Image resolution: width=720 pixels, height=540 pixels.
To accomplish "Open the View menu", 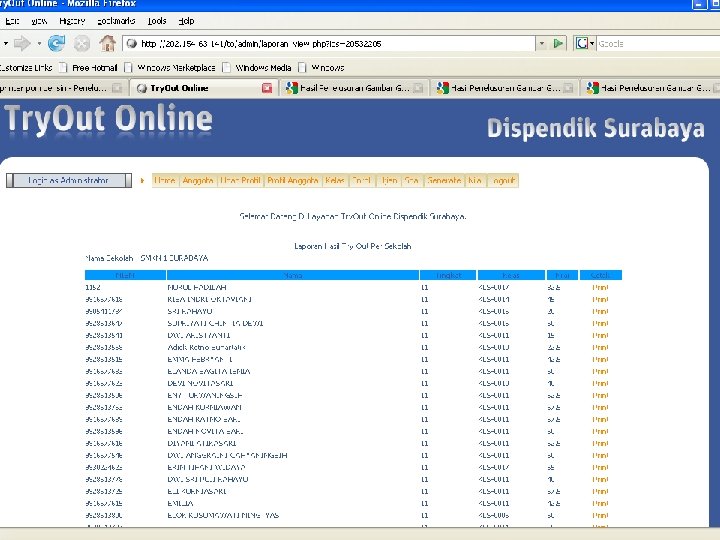I will tap(39, 21).
